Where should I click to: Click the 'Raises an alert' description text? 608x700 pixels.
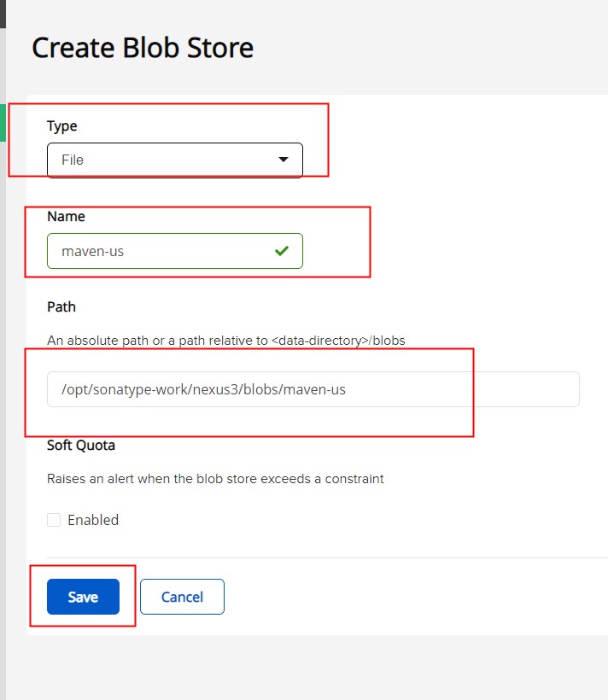pos(215,479)
